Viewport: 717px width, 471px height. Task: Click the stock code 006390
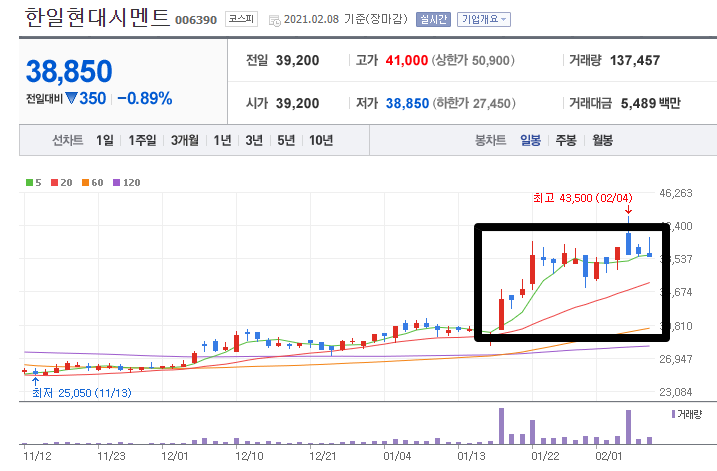pos(196,20)
